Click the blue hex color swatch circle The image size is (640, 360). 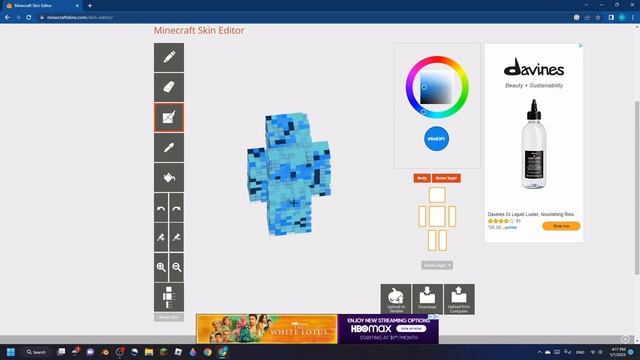[436, 139]
